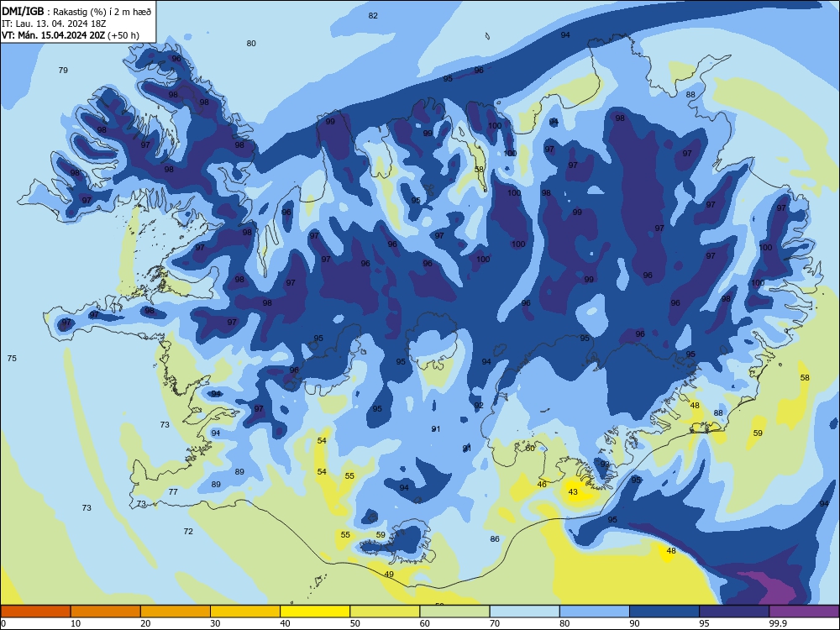Select the 95–99.9 navy legend swatch
The height and width of the screenshot is (630, 840).
[x=734, y=612]
